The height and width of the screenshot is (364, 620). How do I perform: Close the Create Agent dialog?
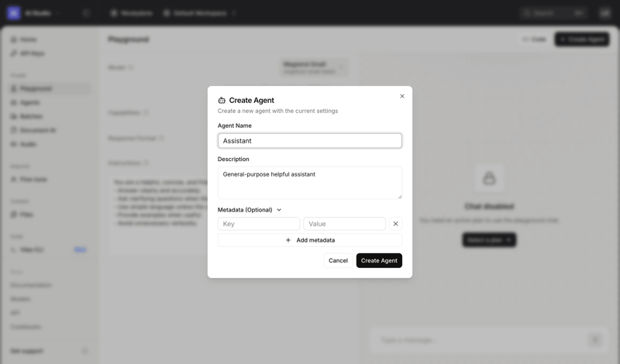click(x=402, y=96)
